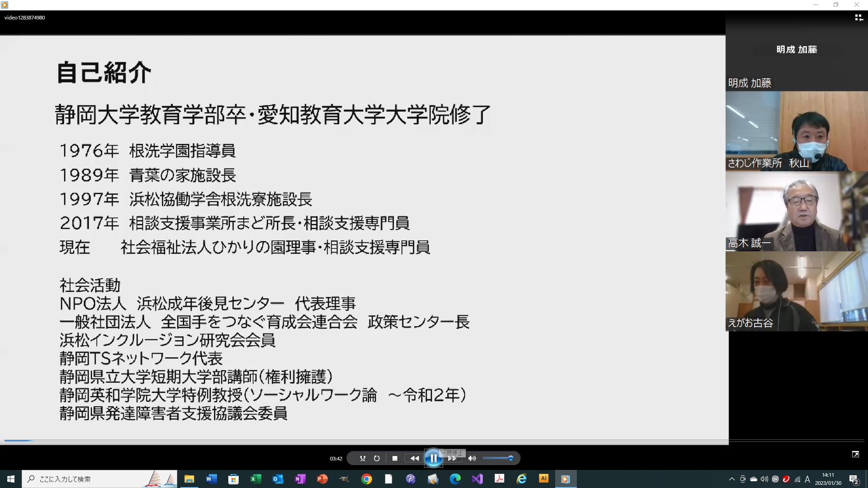Open PowerPoint from the taskbar
Image resolution: width=868 pixels, height=488 pixels.
click(322, 479)
